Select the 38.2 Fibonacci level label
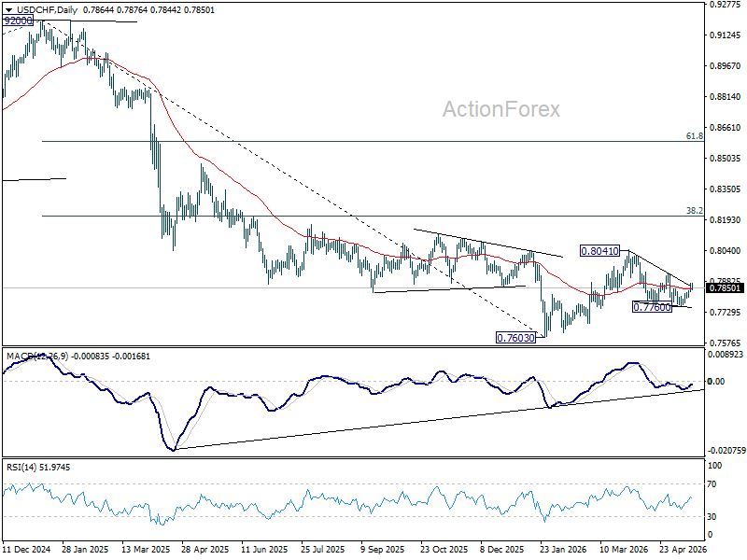Image resolution: width=747 pixels, height=560 pixels. [x=694, y=211]
